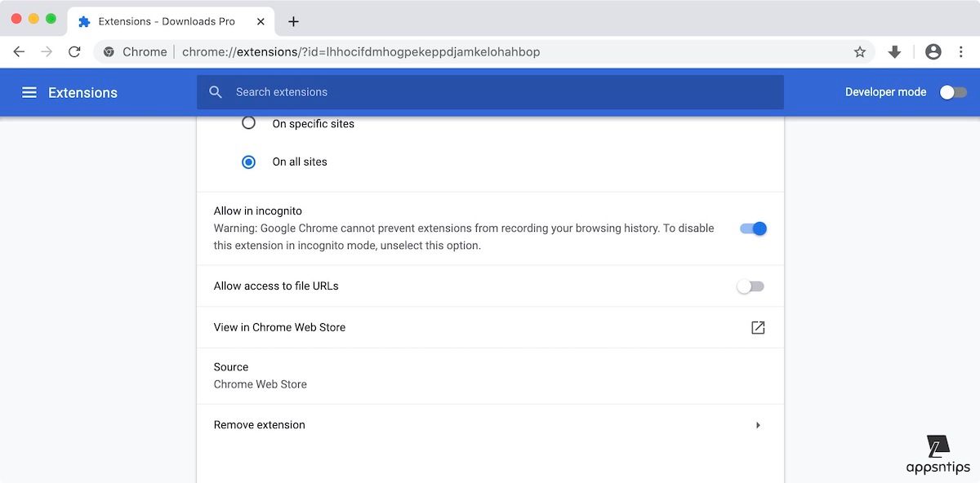Reload the current page
The width and height of the screenshot is (980, 483).
point(74,51)
